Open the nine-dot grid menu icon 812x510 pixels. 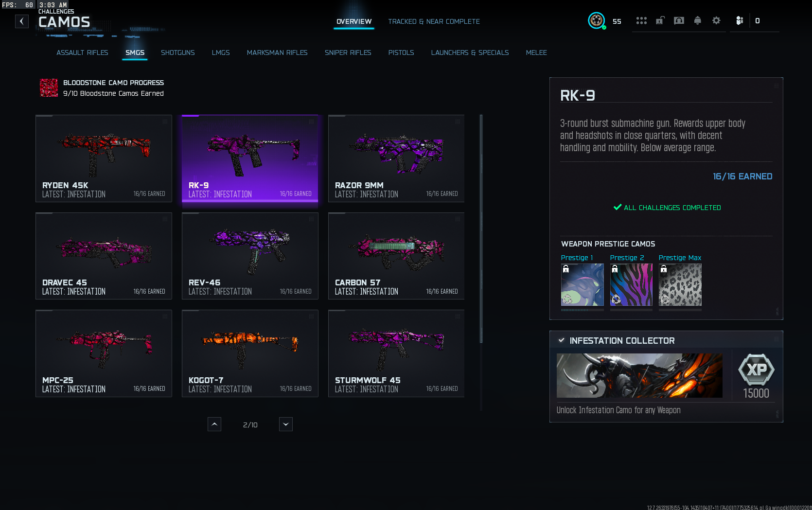pyautogui.click(x=641, y=20)
